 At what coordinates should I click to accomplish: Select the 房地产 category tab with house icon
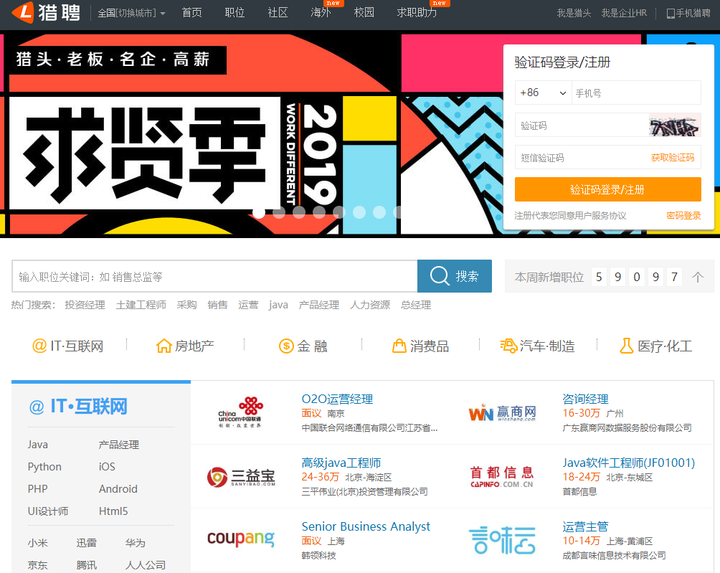coord(185,346)
